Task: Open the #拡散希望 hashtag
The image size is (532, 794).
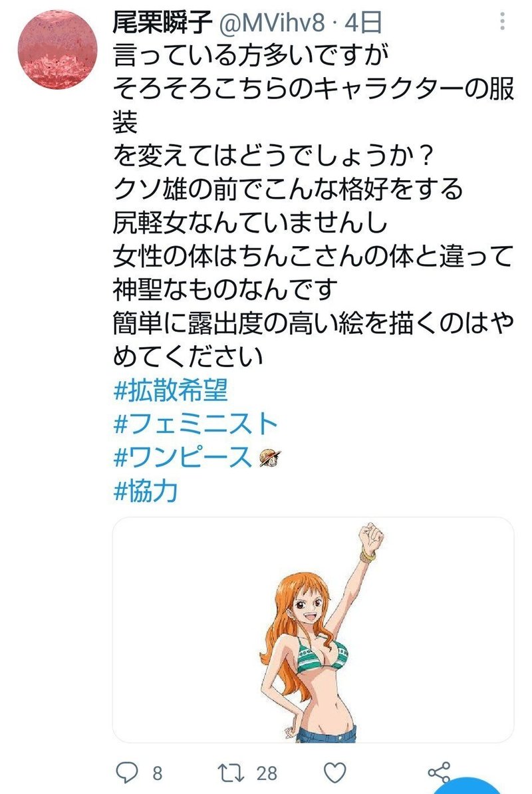Action: [171, 390]
